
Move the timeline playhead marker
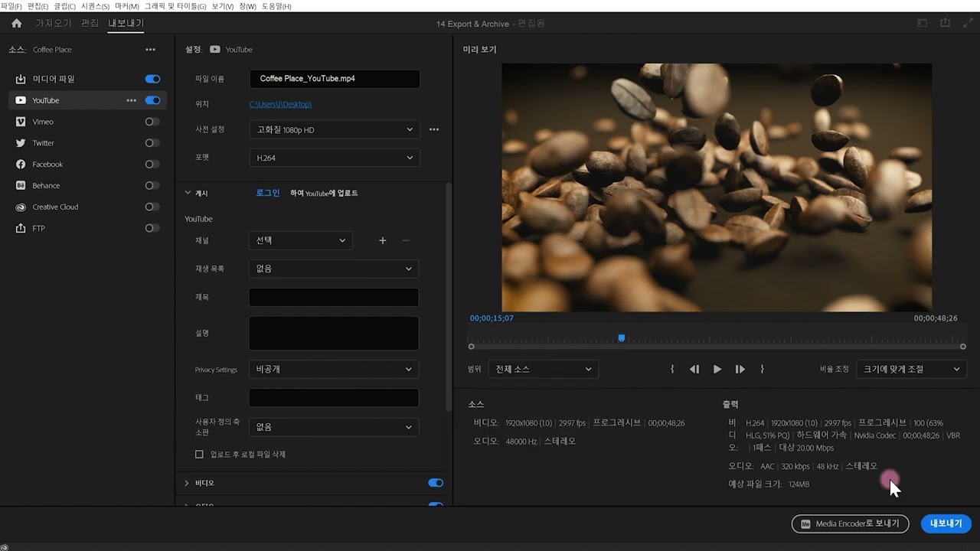click(621, 337)
